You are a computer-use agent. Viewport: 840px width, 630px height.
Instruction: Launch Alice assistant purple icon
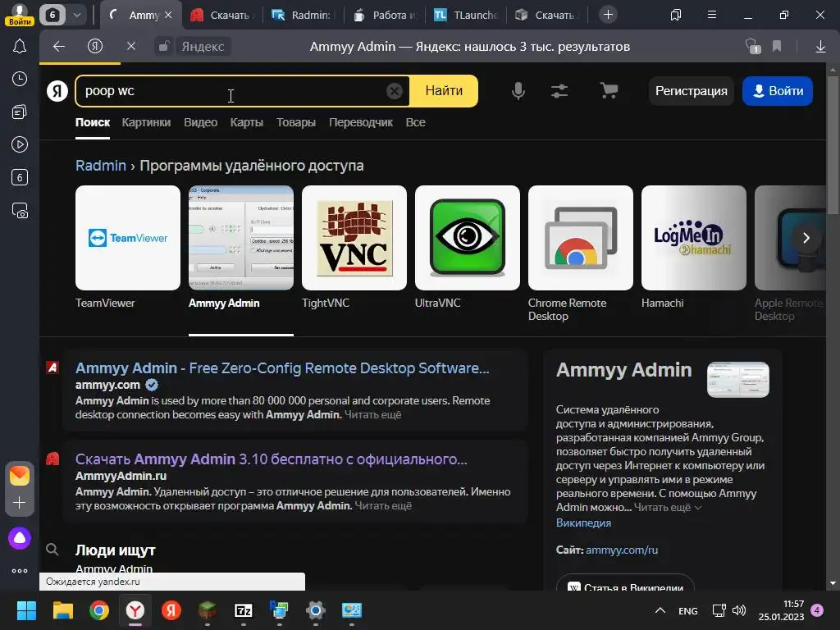(x=20, y=538)
